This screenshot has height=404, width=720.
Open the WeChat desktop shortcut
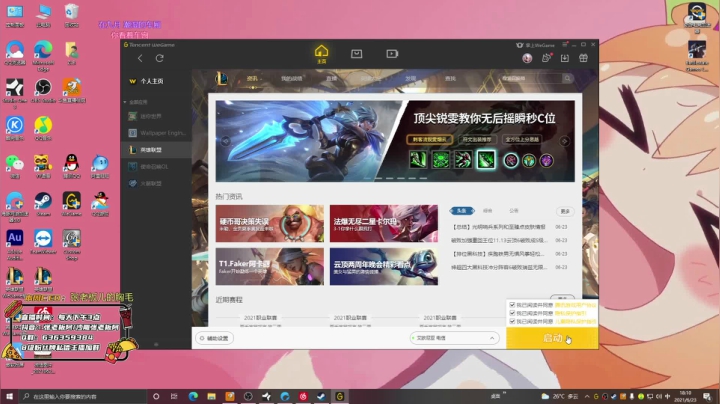(15, 166)
